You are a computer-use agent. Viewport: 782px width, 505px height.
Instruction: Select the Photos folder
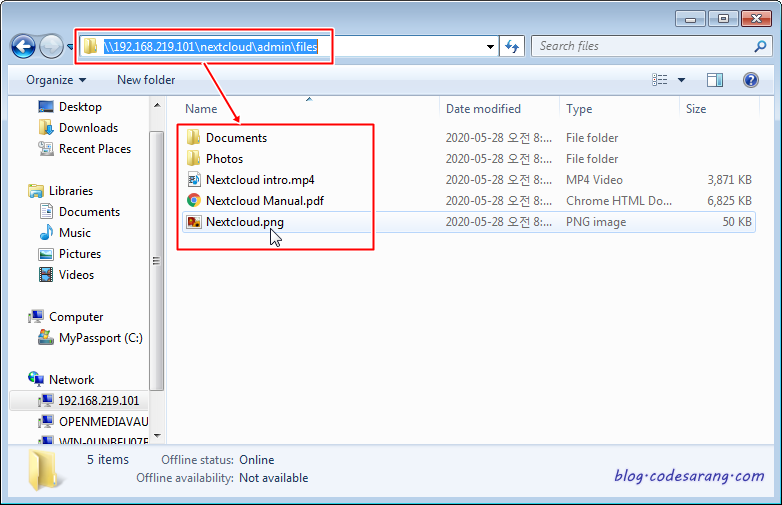tap(224, 159)
